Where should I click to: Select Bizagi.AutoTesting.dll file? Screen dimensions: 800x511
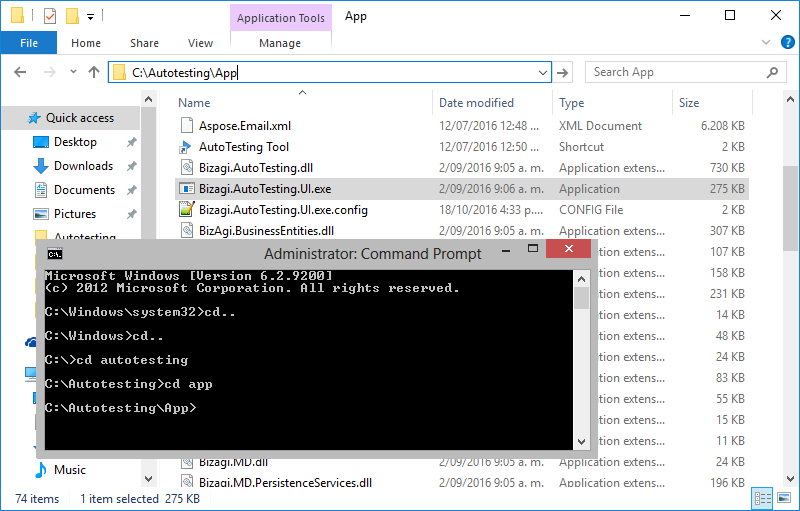[x=462, y=168]
